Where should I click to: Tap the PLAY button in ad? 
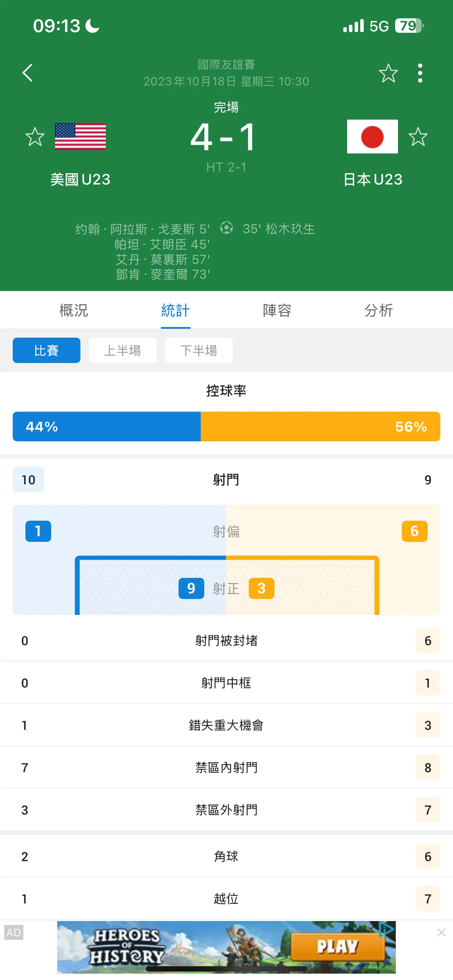point(338,947)
